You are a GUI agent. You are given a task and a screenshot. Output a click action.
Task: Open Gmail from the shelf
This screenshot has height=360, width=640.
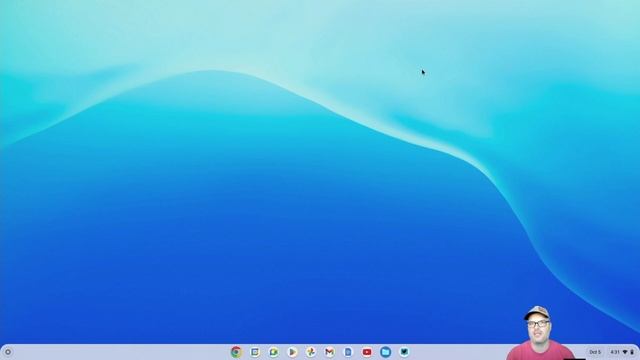tap(329, 352)
